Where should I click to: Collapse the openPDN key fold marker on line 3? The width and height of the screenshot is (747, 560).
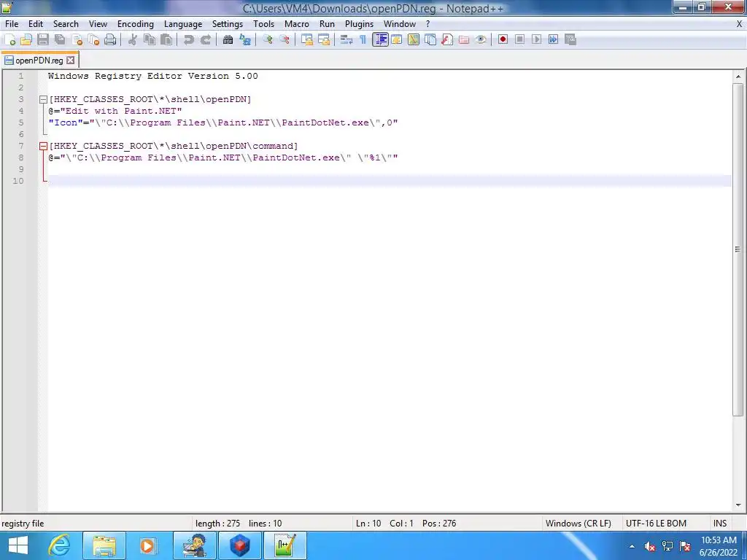(x=43, y=99)
